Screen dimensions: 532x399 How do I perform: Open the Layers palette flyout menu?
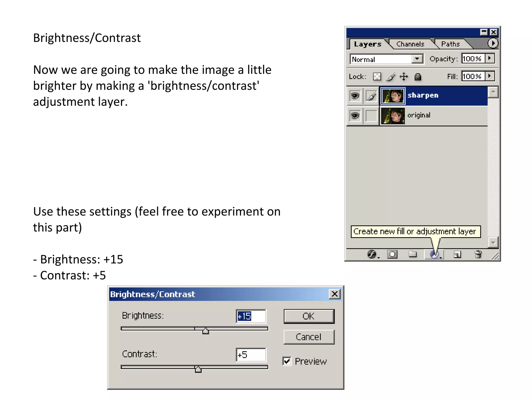[493, 43]
